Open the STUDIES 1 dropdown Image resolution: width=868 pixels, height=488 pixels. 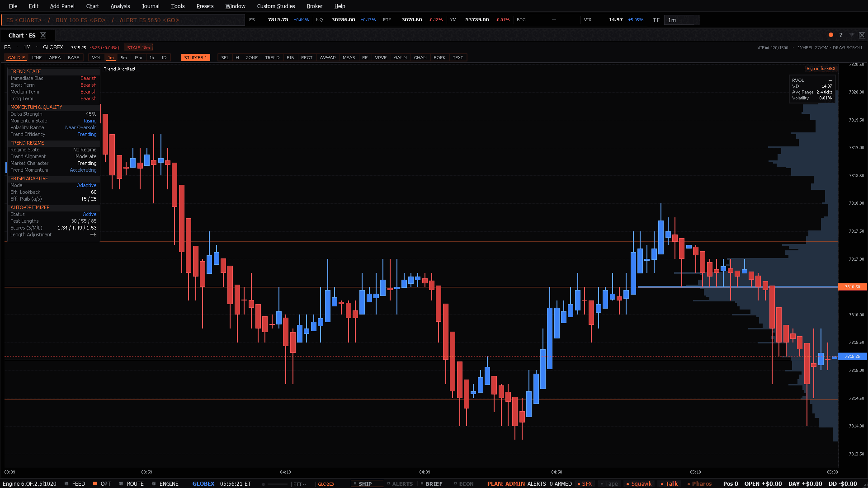click(x=195, y=57)
